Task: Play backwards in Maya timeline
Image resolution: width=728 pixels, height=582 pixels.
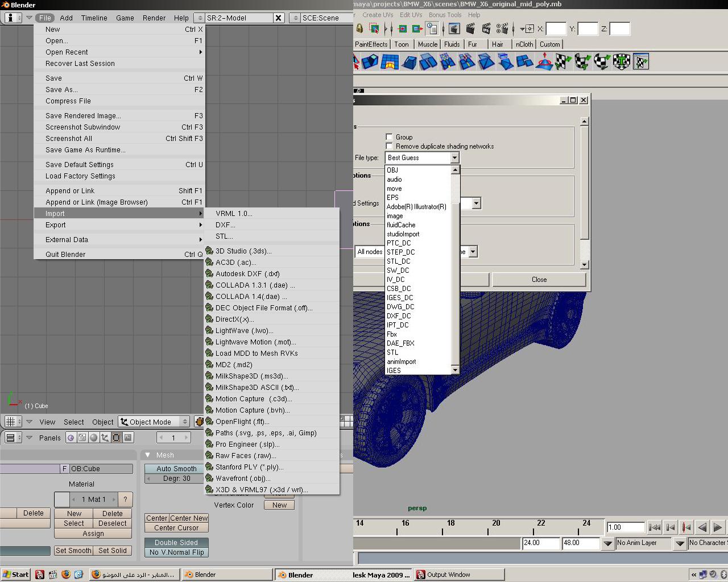Action: (702, 527)
